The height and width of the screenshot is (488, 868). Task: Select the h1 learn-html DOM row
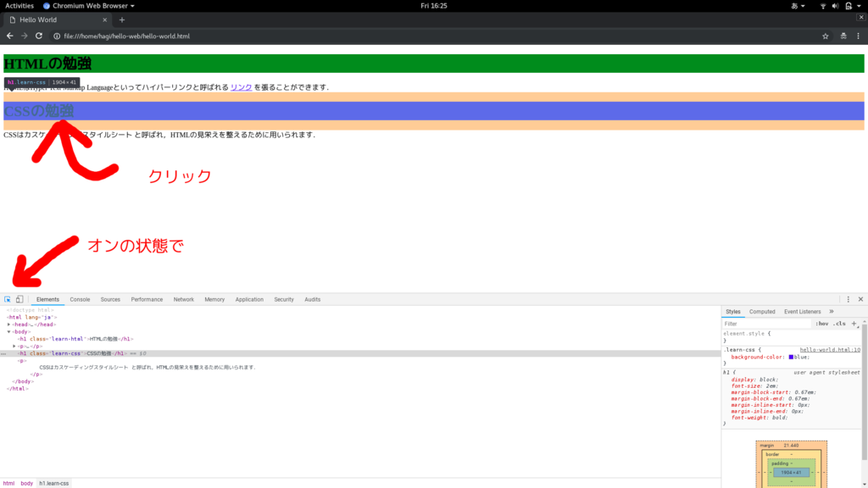point(359,339)
